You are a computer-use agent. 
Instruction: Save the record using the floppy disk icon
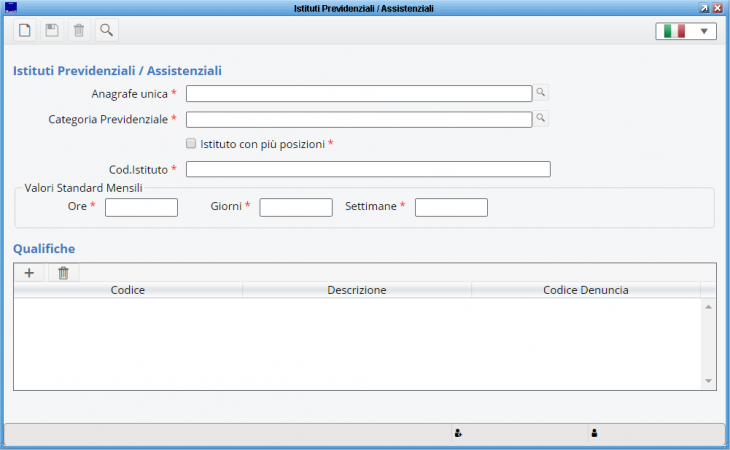coord(52,30)
